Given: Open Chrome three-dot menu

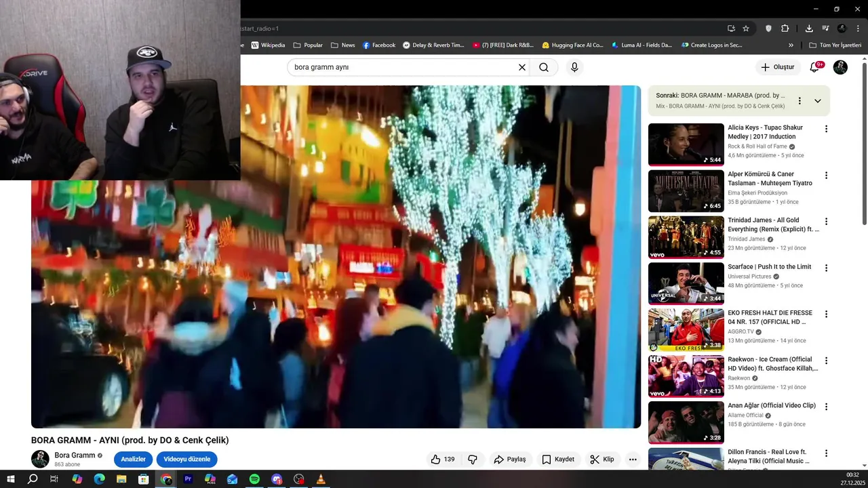Looking at the screenshot, I should (x=858, y=28).
